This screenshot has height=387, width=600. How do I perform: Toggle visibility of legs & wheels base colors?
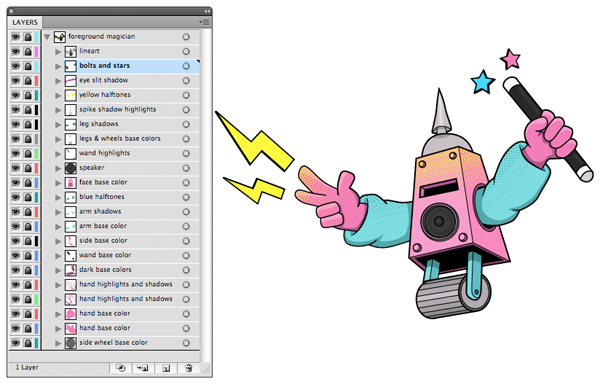[x=15, y=139]
